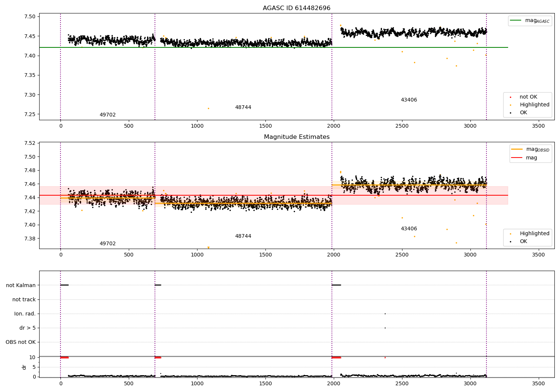Click obsid label 43406 in Magnitude Estimates panel
Image resolution: width=560 pixels, height=392 pixels.
409,229
